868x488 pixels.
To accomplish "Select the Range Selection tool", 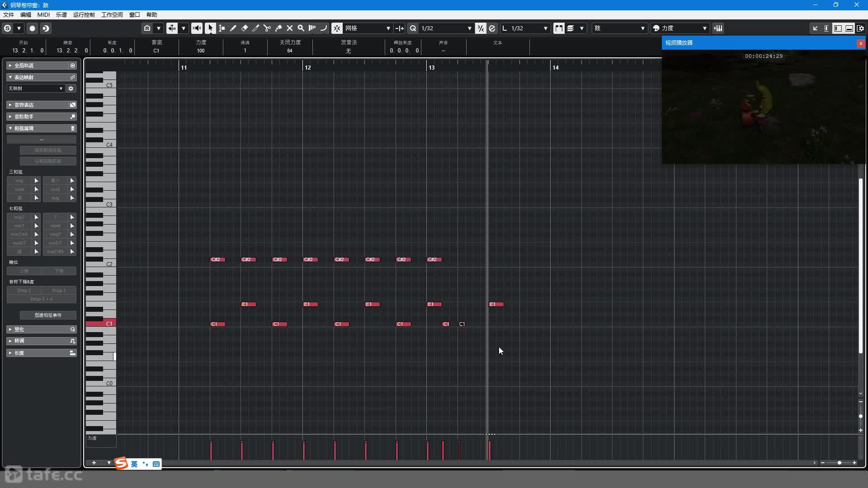I will point(222,28).
